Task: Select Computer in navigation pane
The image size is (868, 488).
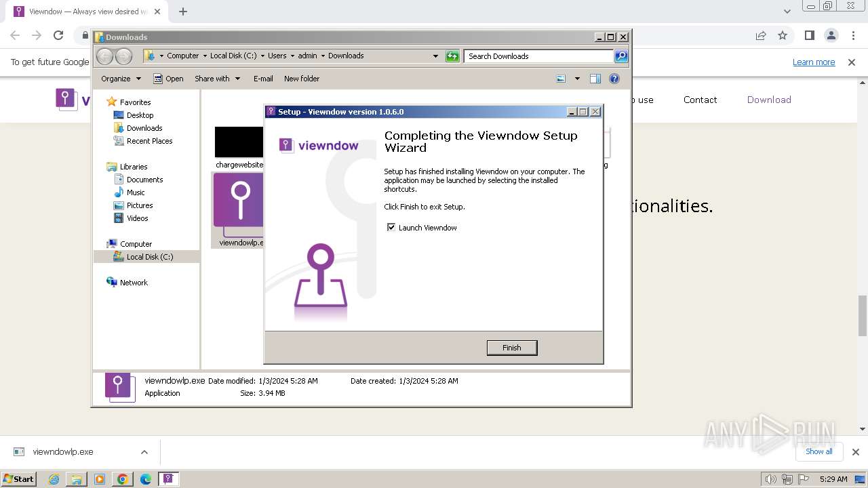Action: (136, 244)
